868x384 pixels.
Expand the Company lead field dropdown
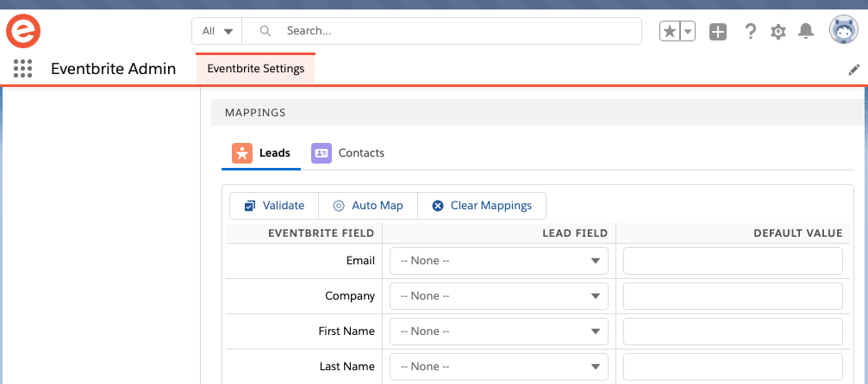pyautogui.click(x=499, y=296)
